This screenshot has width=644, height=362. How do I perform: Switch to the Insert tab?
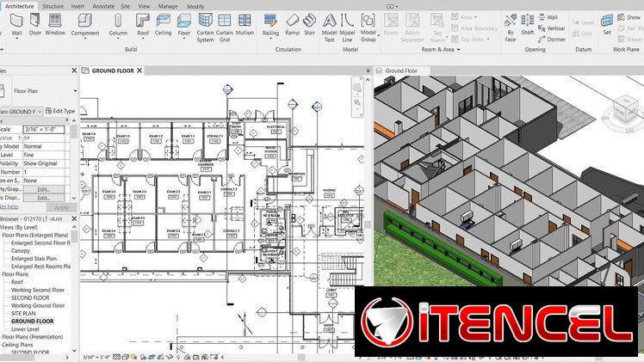click(77, 6)
